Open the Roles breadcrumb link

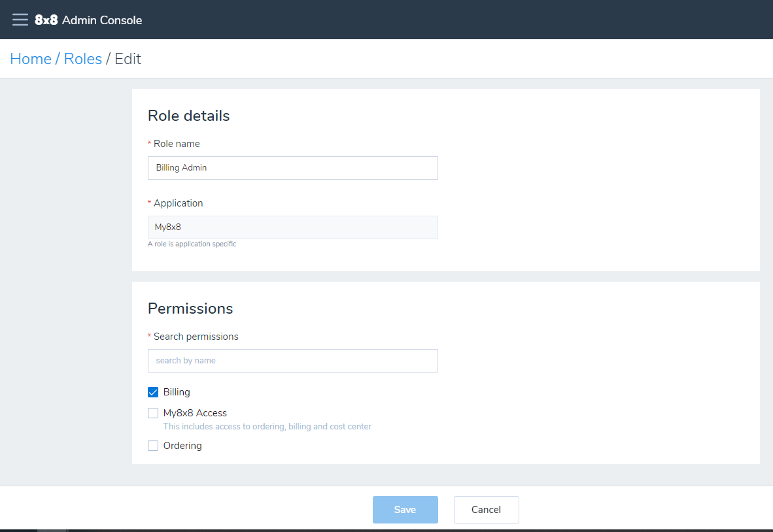tap(83, 59)
